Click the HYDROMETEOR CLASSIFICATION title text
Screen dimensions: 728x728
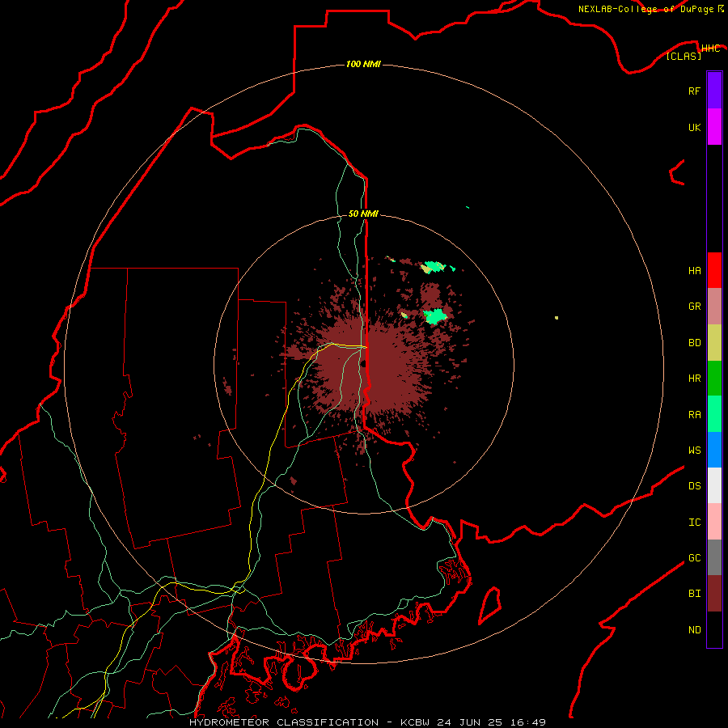284,722
